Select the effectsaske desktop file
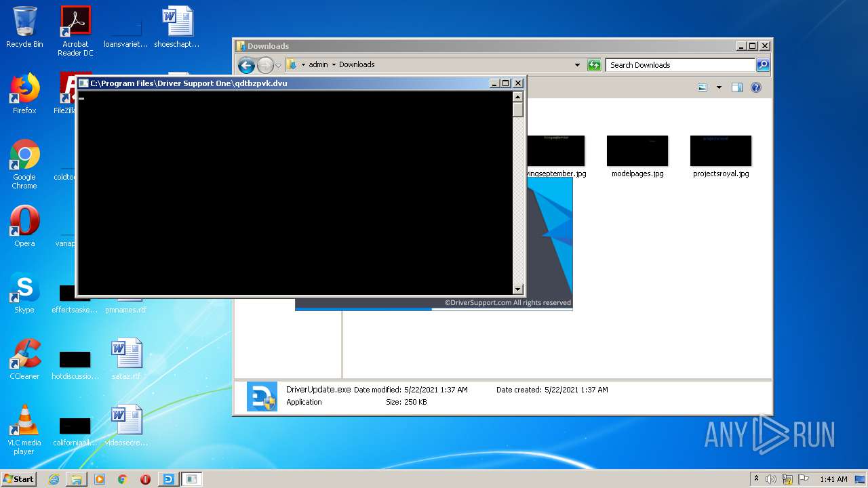Screen dimensions: 868x488 click(x=75, y=298)
